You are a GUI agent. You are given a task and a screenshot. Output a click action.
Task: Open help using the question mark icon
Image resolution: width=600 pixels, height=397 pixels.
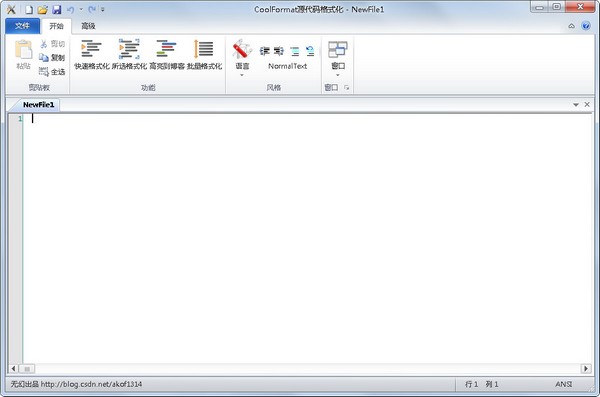(586, 26)
